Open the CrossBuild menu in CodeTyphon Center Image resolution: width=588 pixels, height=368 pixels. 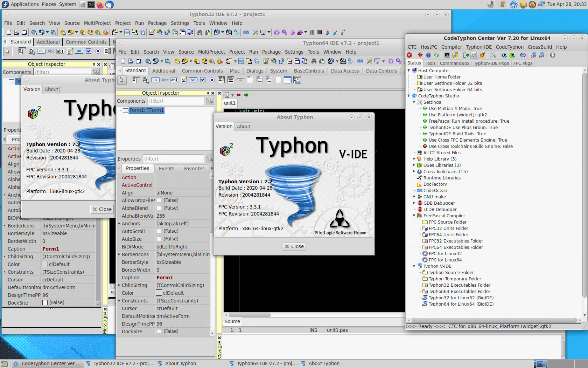(x=540, y=47)
